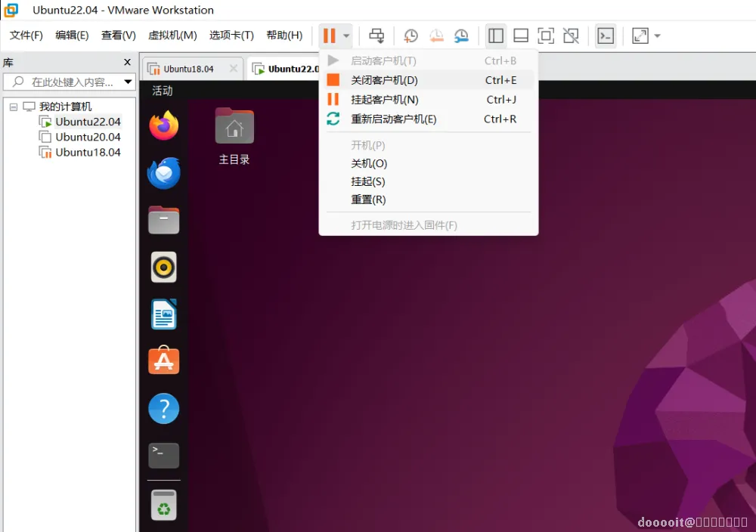Choose 重新启动客户机(E) to restart the guest
Image resolution: width=756 pixels, height=532 pixels.
click(x=394, y=118)
